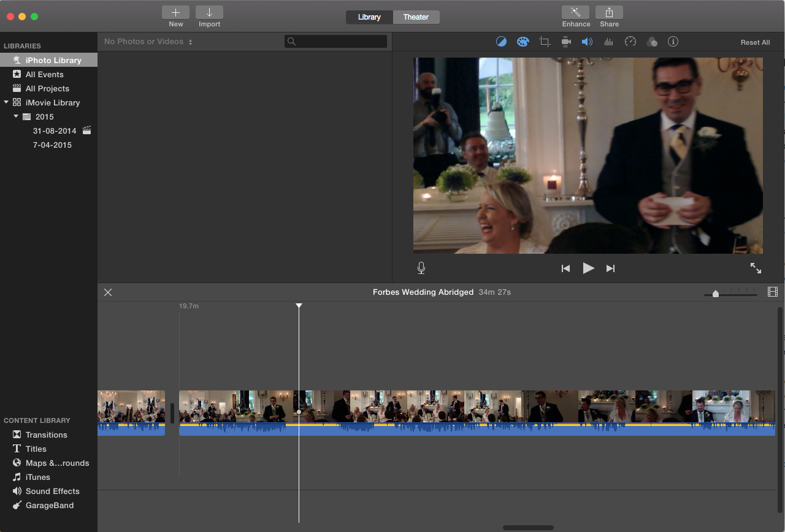785x532 pixels.
Task: Collapse the 2015 event folder
Action: [x=16, y=116]
